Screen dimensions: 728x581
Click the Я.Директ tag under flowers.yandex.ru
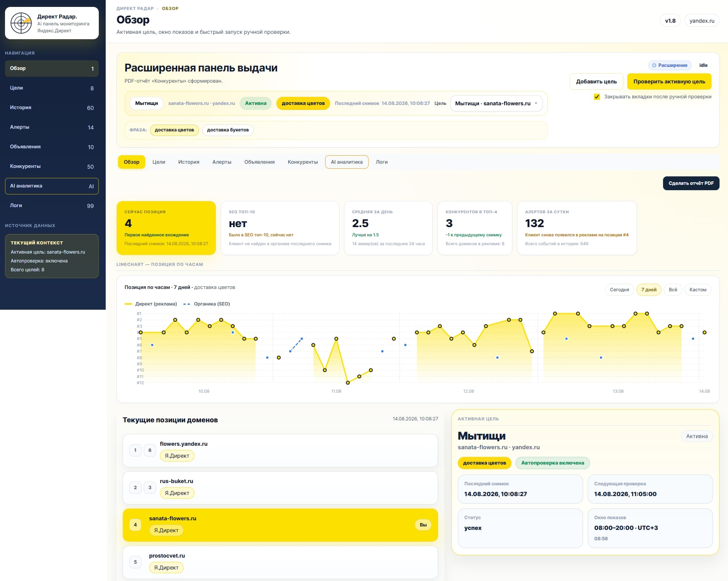tap(177, 456)
